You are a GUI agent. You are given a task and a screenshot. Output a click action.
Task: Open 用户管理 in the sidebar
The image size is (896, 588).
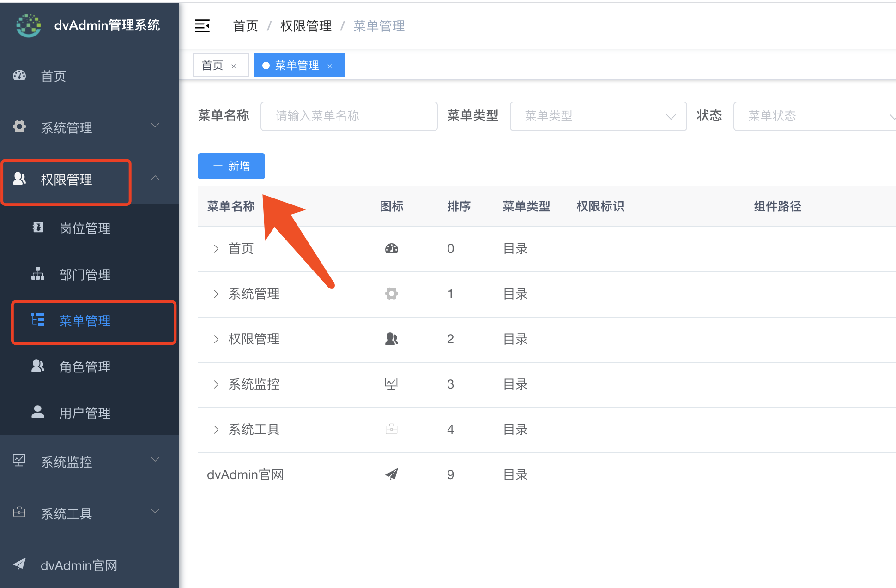point(85,413)
